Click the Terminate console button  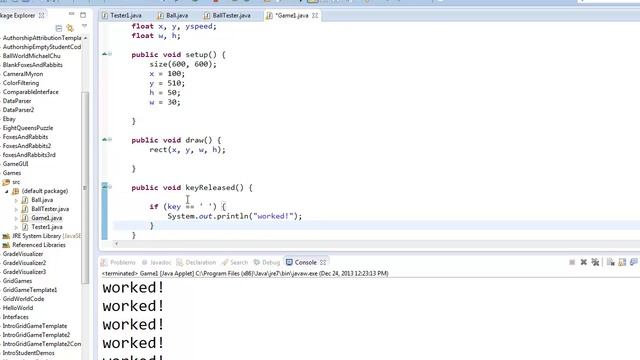tap(572, 262)
